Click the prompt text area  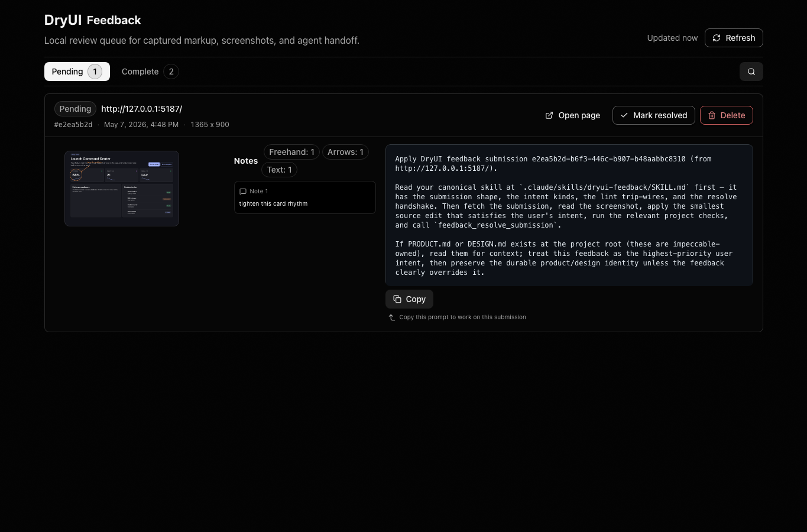[x=569, y=215]
